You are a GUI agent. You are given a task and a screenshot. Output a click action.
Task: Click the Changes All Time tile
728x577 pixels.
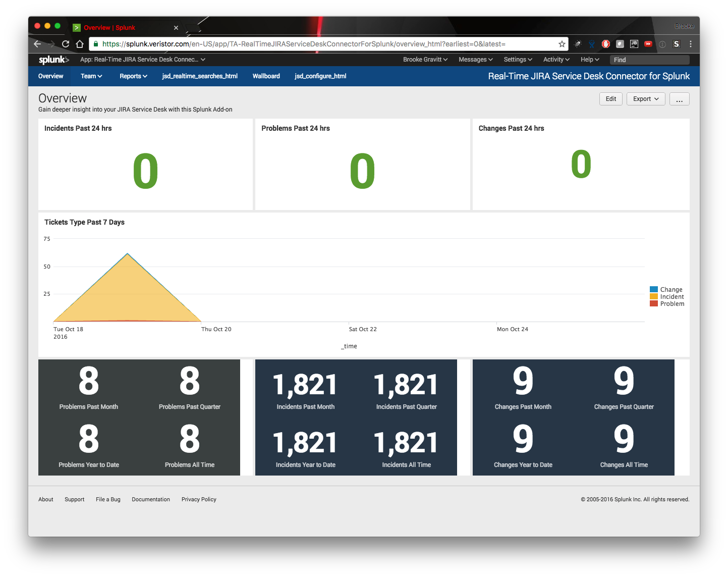(x=624, y=446)
